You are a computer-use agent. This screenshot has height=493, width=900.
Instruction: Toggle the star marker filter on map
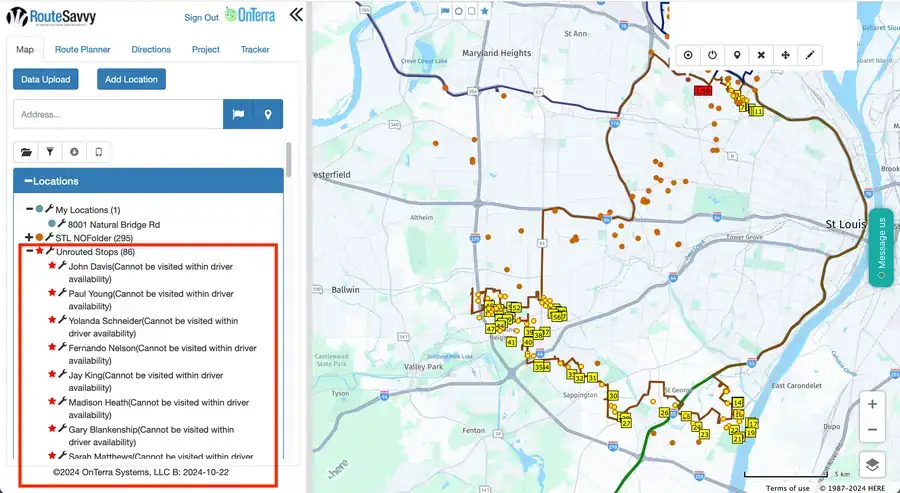pos(484,11)
